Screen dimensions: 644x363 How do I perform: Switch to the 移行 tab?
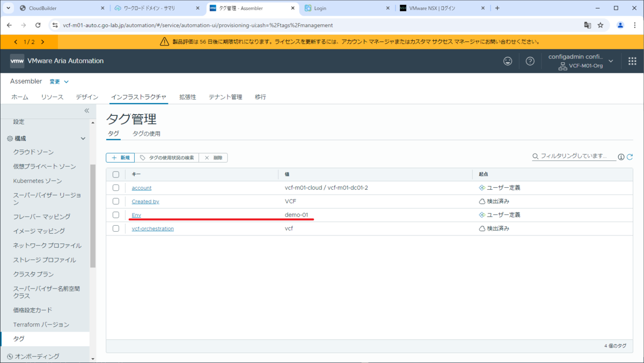click(261, 97)
